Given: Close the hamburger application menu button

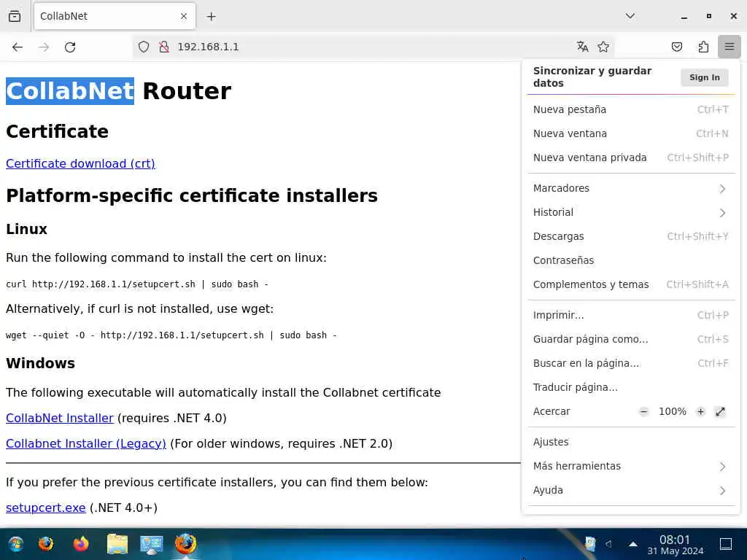Looking at the screenshot, I should [729, 47].
